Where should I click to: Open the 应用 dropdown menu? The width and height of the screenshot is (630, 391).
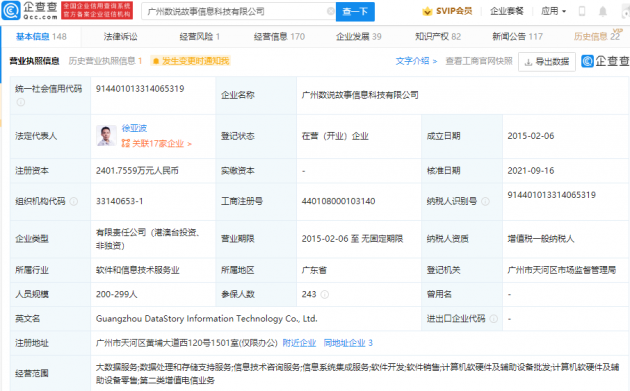[553, 11]
